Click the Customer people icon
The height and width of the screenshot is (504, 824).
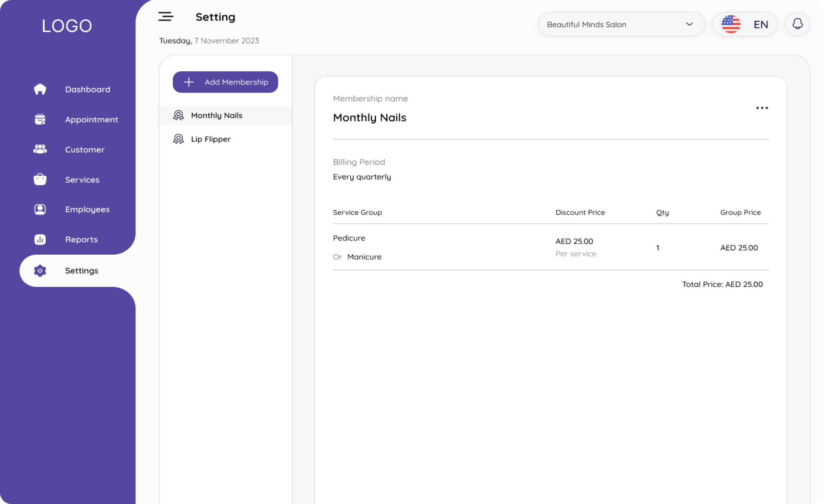point(40,149)
